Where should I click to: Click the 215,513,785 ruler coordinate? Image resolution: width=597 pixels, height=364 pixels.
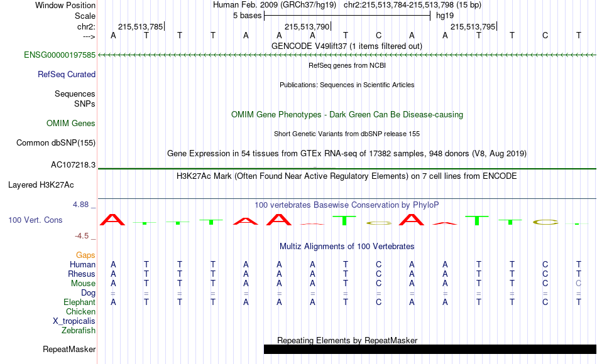pos(141,26)
